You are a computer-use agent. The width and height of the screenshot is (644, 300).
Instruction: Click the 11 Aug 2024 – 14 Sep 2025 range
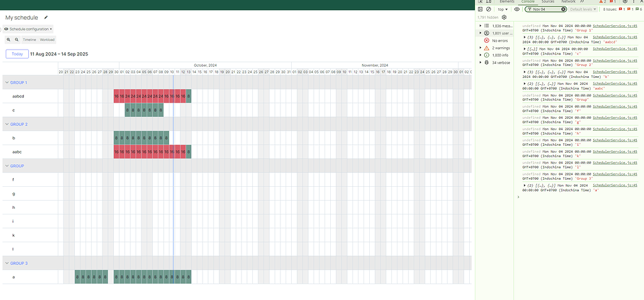[59, 54]
